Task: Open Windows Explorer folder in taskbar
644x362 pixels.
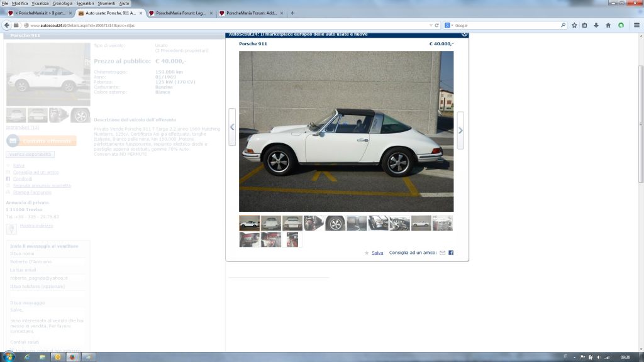Action: 42,357
